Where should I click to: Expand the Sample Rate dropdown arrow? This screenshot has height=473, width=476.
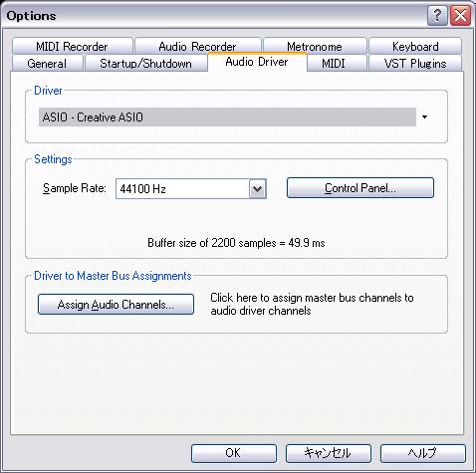(x=258, y=189)
